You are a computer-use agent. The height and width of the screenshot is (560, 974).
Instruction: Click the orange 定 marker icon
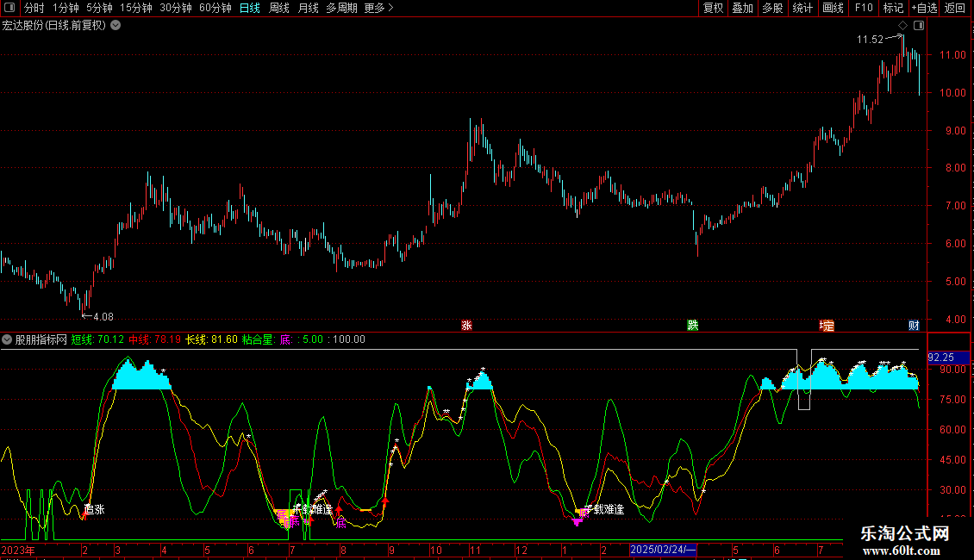click(x=827, y=325)
